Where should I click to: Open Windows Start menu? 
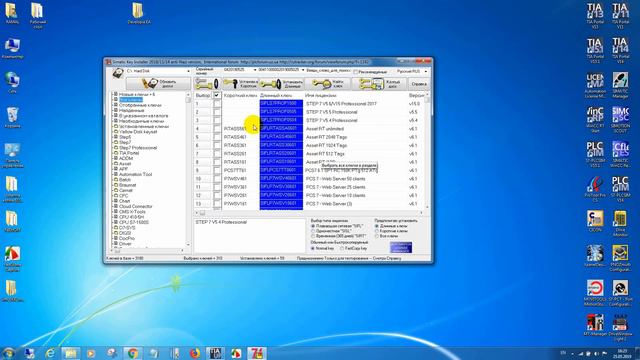click(8, 353)
